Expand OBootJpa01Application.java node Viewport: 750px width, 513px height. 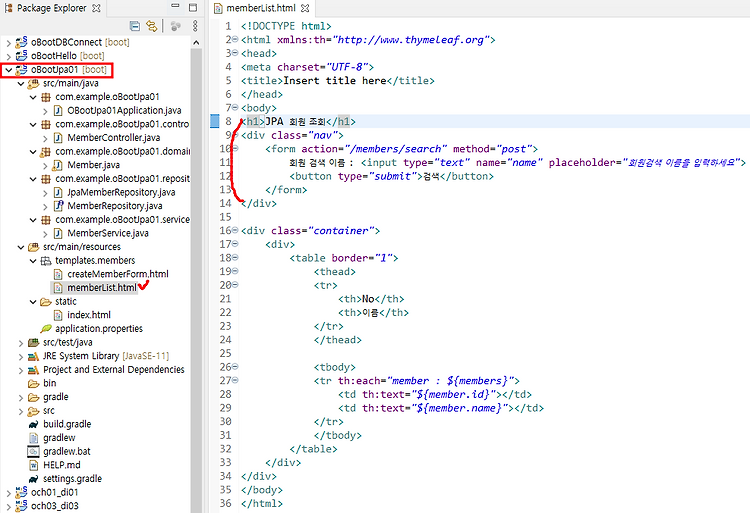click(x=45, y=111)
